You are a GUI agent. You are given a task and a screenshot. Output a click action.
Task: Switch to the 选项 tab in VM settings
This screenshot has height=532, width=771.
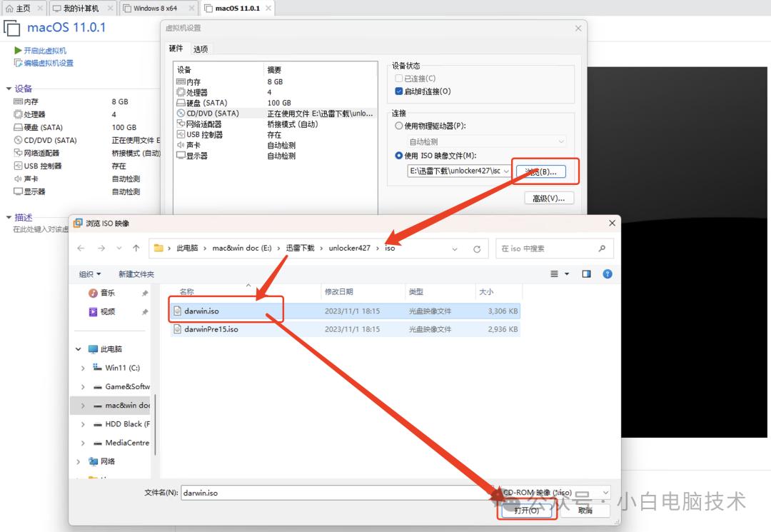click(x=199, y=49)
